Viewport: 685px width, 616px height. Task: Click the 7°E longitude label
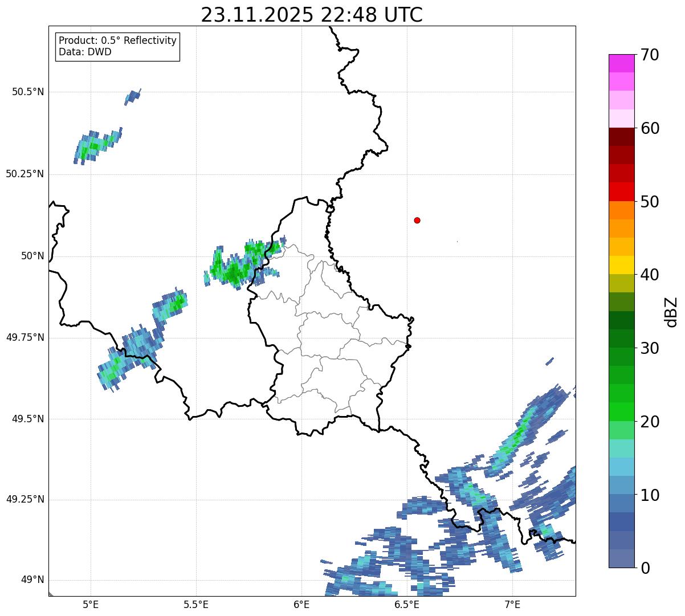click(512, 604)
